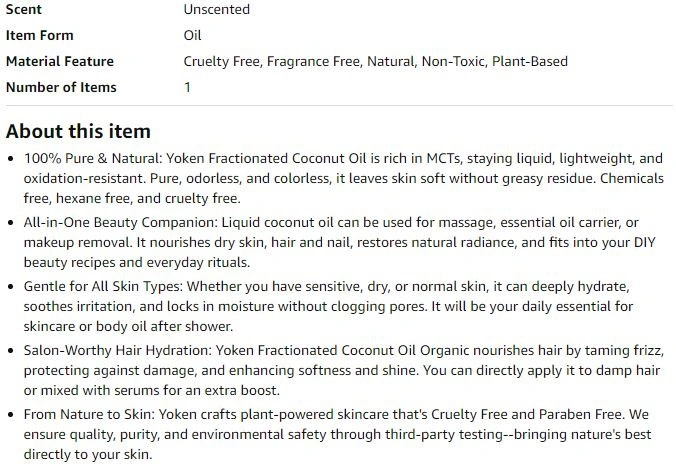This screenshot has height=475, width=676.
Task: Click the "Number of Items" label
Action: (x=61, y=87)
